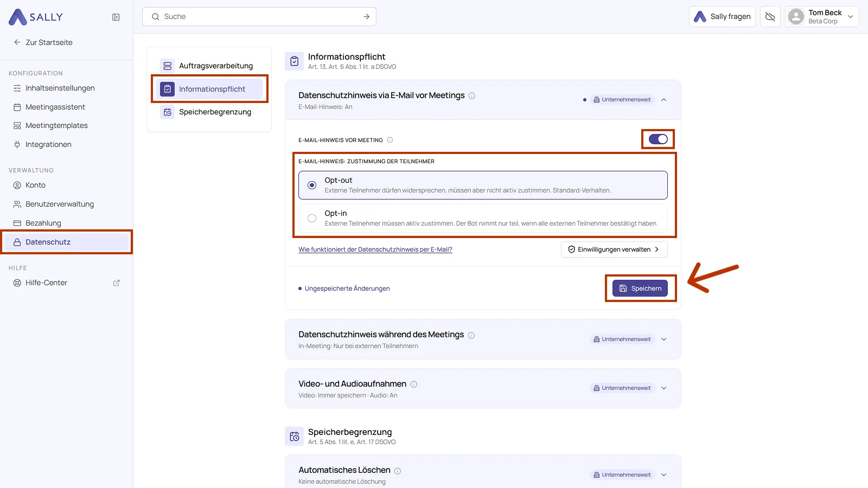Click info icon beside Automatisches Löschen
This screenshot has width=868, height=488.
(x=398, y=471)
